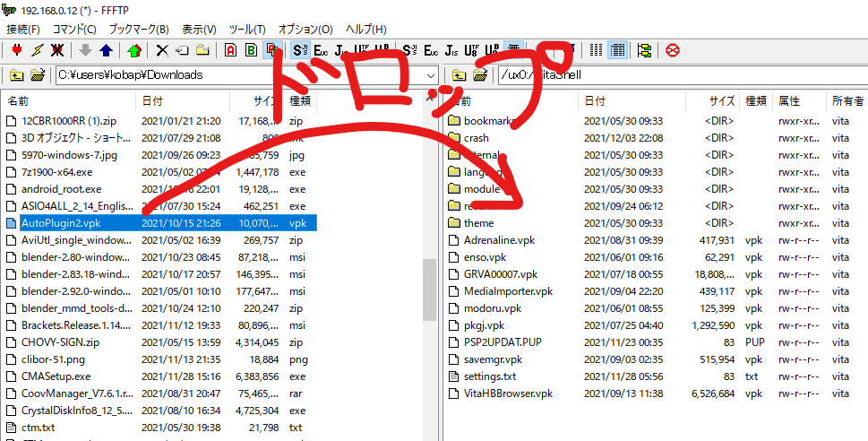Click the Sync folder movement icon
868x441 pixels.
click(x=644, y=50)
